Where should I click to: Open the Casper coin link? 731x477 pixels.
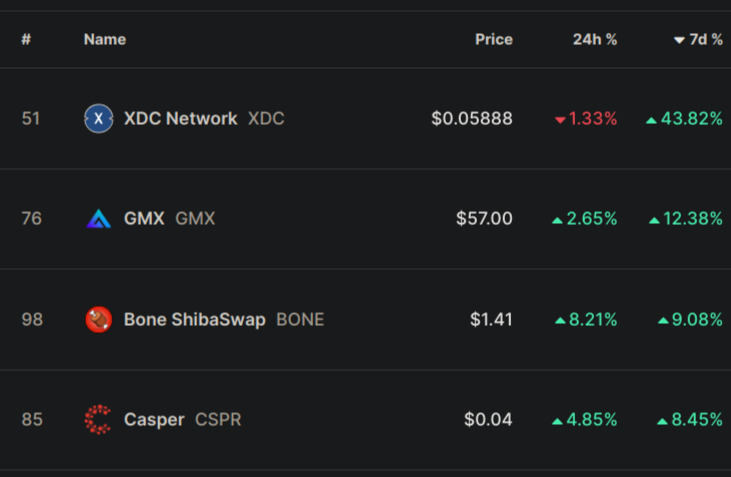click(154, 420)
